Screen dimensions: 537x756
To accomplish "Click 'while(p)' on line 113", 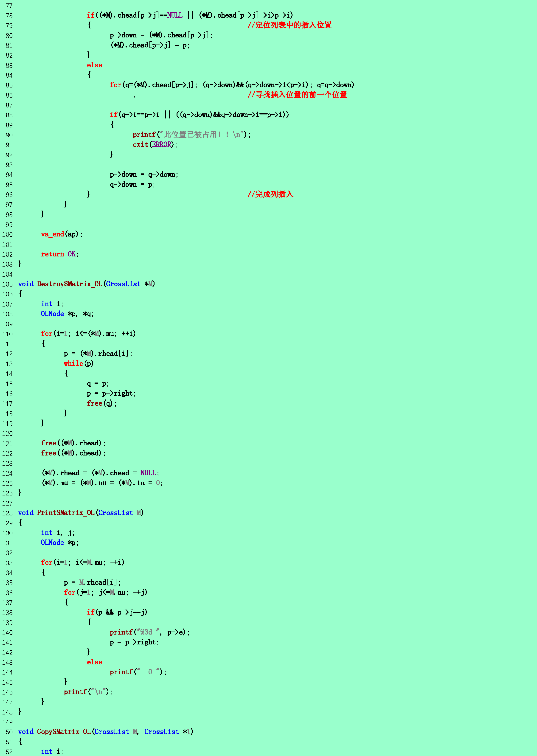I will pyautogui.click(x=79, y=364).
